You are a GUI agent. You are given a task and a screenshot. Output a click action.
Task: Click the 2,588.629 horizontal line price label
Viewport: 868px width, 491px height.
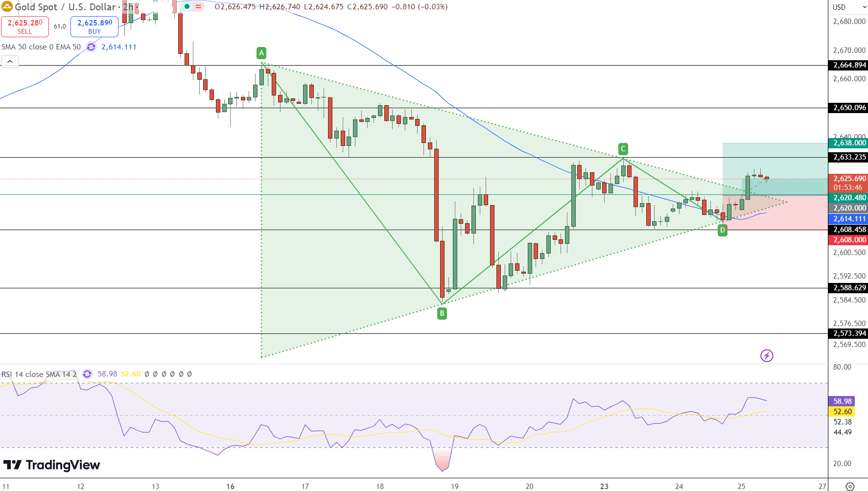848,288
